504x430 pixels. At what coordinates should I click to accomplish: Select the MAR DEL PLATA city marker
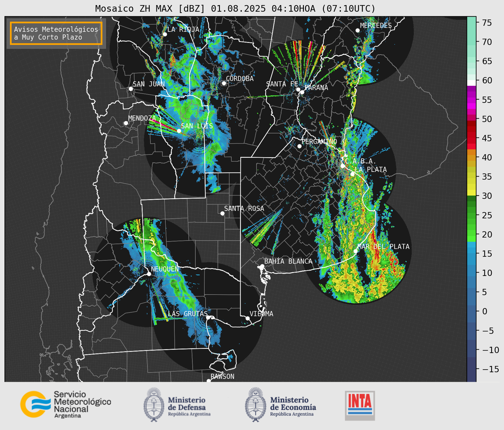pyautogui.click(x=356, y=251)
